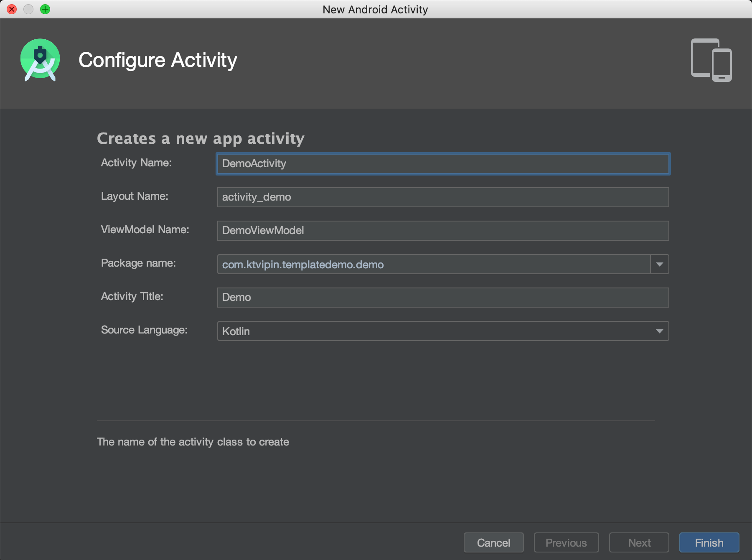Screen dimensions: 752x560
Task: Click the ViewModel Name label
Action: [x=145, y=229]
